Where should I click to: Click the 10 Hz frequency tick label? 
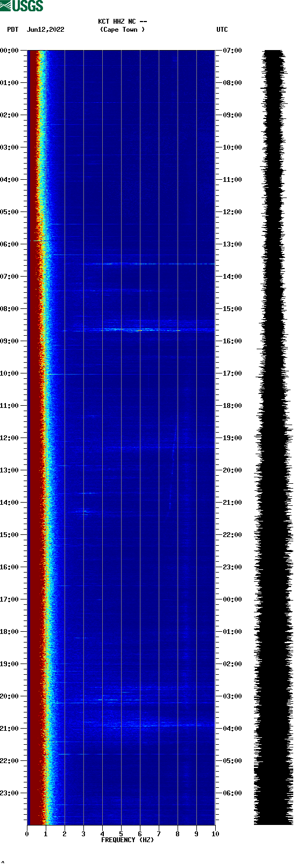point(215,834)
